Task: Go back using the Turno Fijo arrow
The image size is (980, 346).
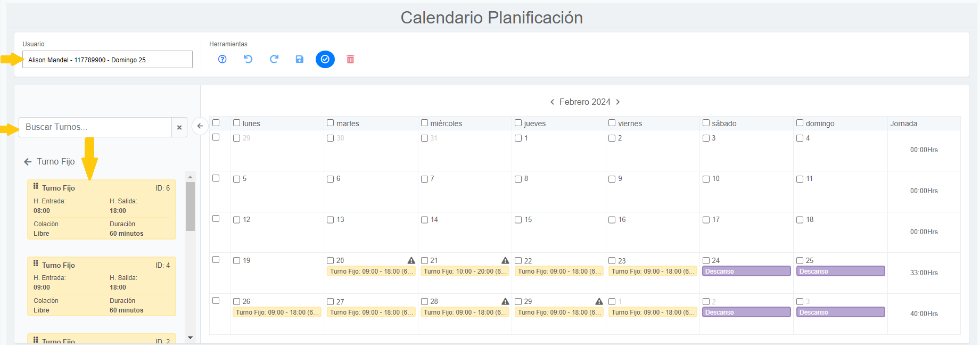Action: [28, 162]
